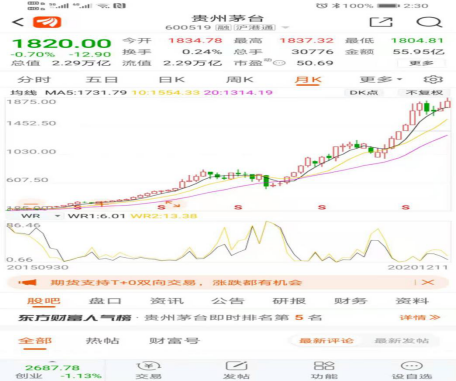Expand the stock title dropdown arrow
This screenshot has height=381, width=456.
click(285, 28)
